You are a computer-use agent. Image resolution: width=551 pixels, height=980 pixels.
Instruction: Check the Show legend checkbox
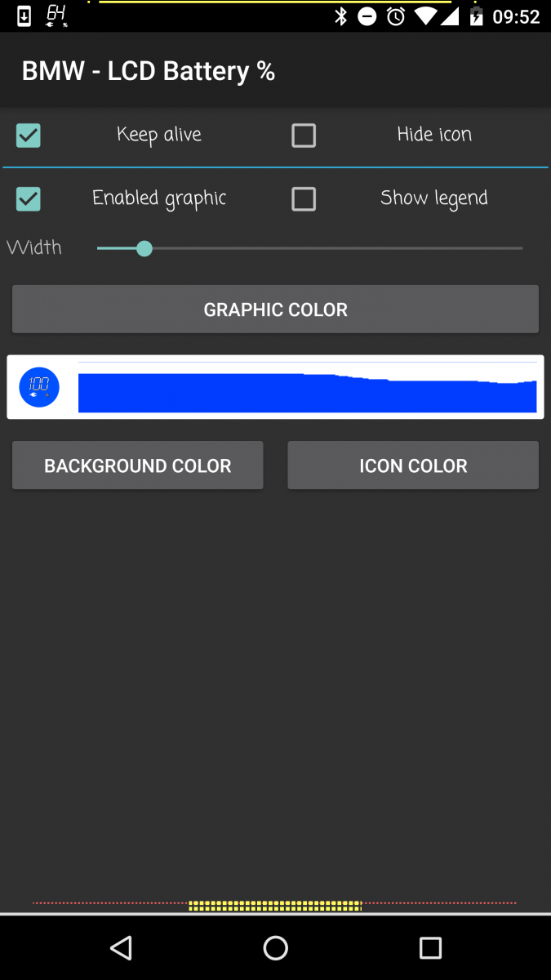tap(304, 199)
